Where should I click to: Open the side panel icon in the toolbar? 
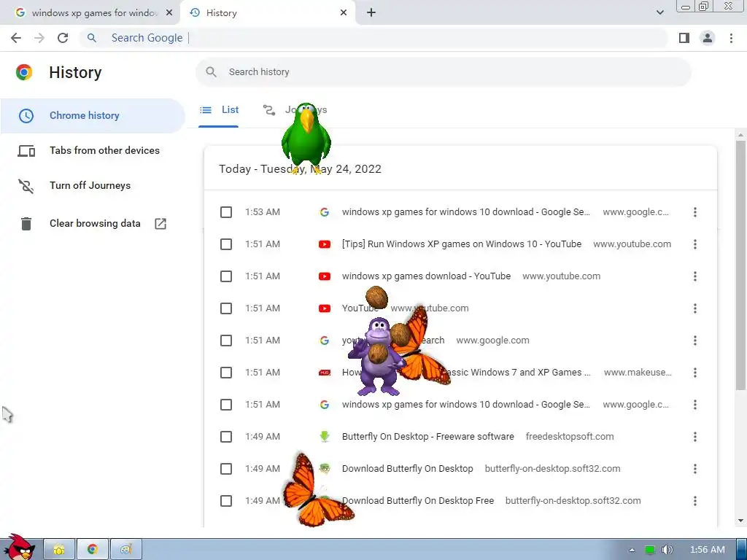(684, 38)
